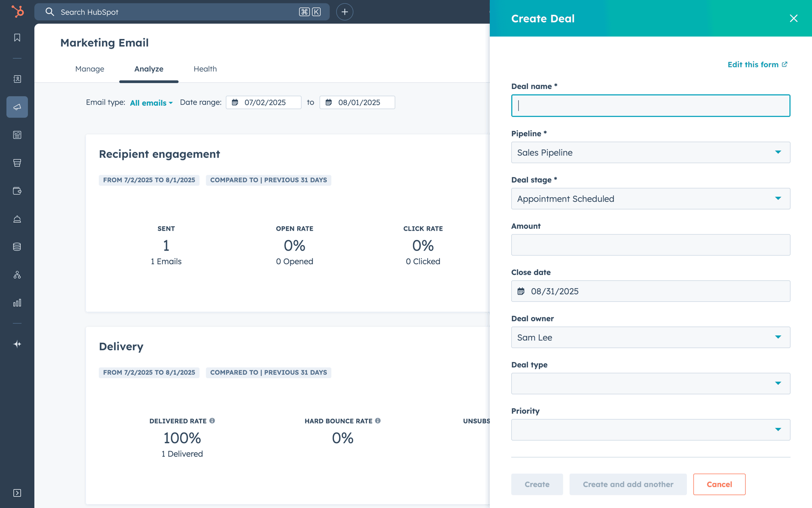The image size is (812, 508).
Task: Open the All emails type filter
Action: (x=151, y=103)
